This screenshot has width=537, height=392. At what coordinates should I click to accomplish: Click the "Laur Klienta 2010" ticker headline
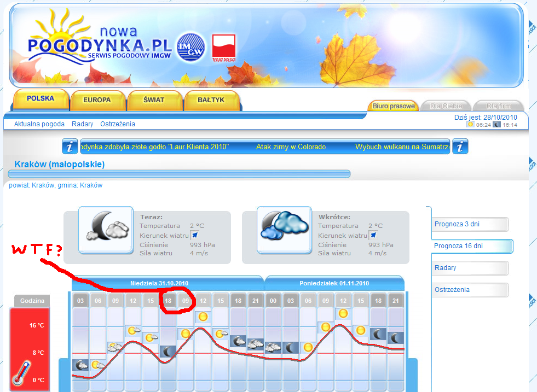click(155, 147)
